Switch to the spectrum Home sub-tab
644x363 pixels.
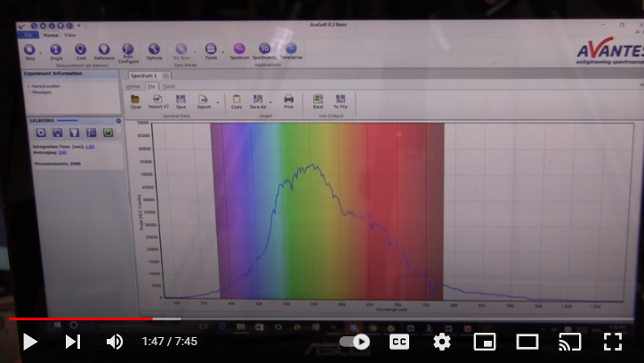click(x=133, y=86)
